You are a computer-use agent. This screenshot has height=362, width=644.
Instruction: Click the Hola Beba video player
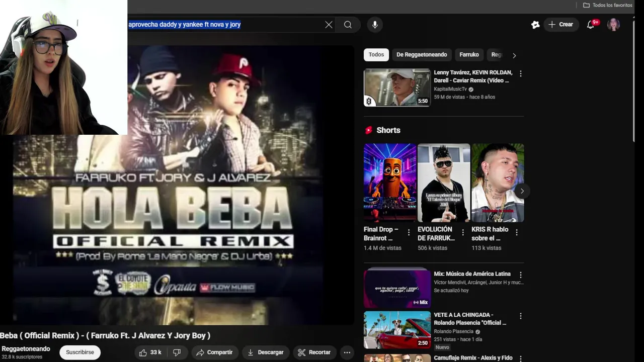tap(177, 185)
